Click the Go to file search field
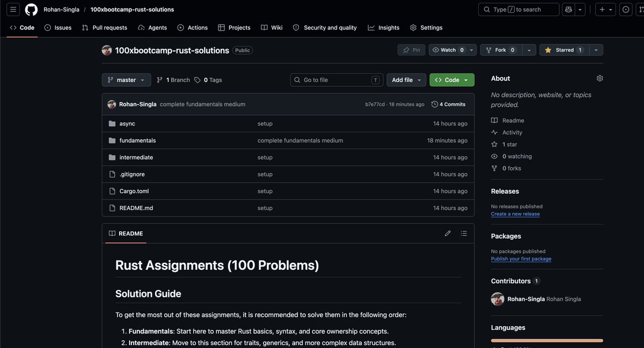Screen dimensions: 644x348 pyautogui.click(x=337, y=80)
